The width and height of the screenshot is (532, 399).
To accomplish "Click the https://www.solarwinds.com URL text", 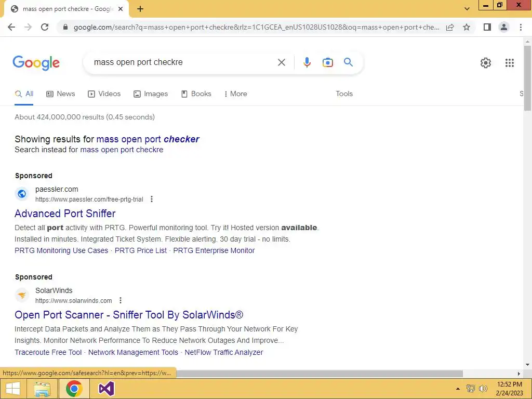I will click(x=74, y=300).
